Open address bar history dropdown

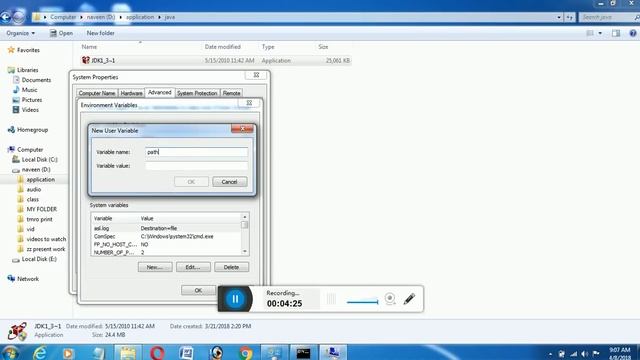[559, 17]
